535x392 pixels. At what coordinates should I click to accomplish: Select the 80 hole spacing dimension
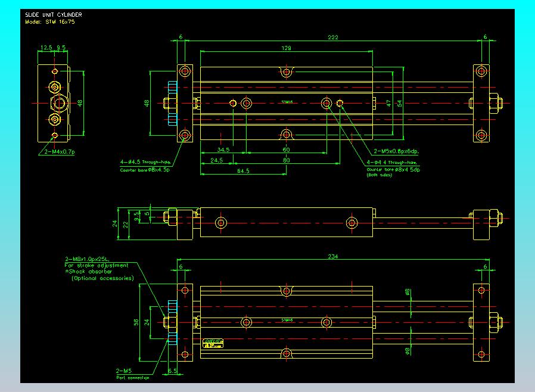coord(286,160)
